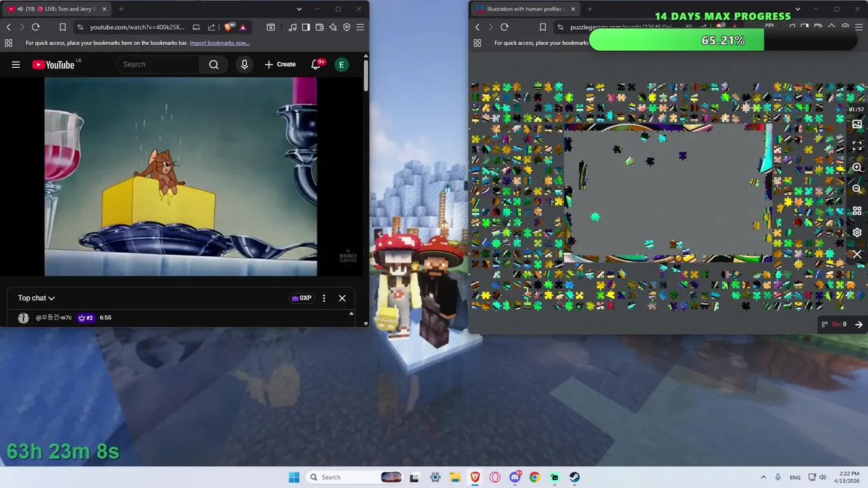
Task: Bookmark the puzzlegarage page
Action: [542, 27]
